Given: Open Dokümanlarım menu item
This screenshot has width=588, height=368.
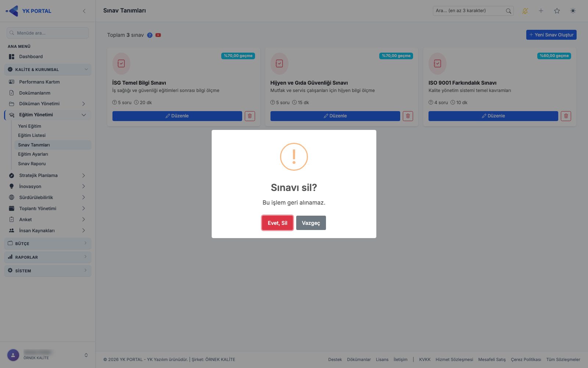Looking at the screenshot, I should tap(48, 93).
